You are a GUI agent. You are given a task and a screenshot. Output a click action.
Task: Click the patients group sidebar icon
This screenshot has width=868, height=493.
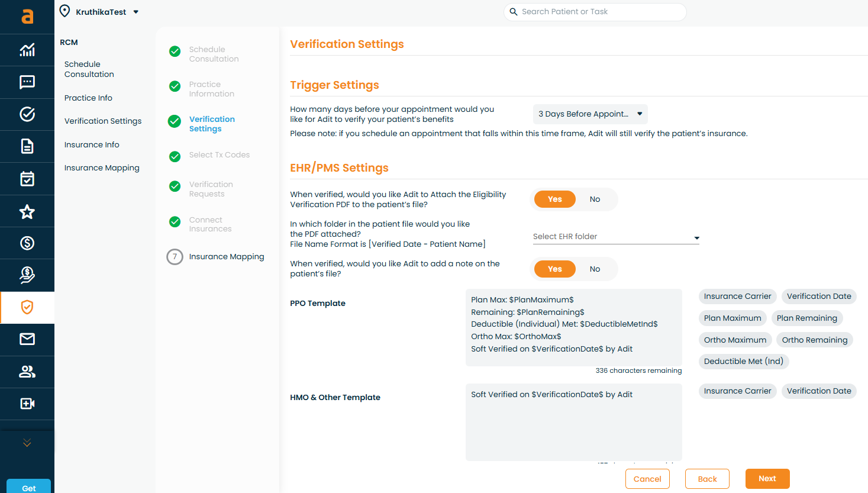click(27, 372)
